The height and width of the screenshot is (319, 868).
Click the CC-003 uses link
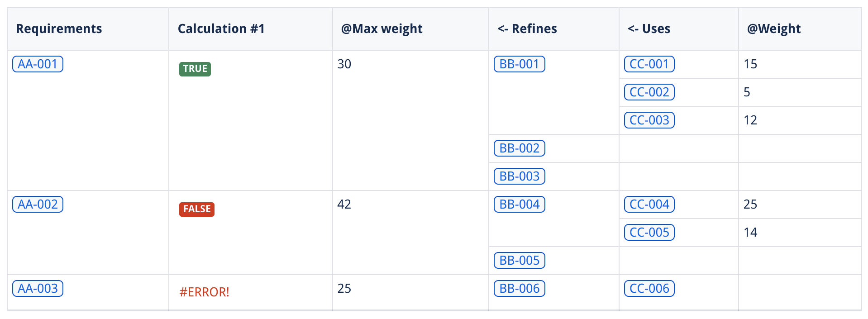(649, 120)
